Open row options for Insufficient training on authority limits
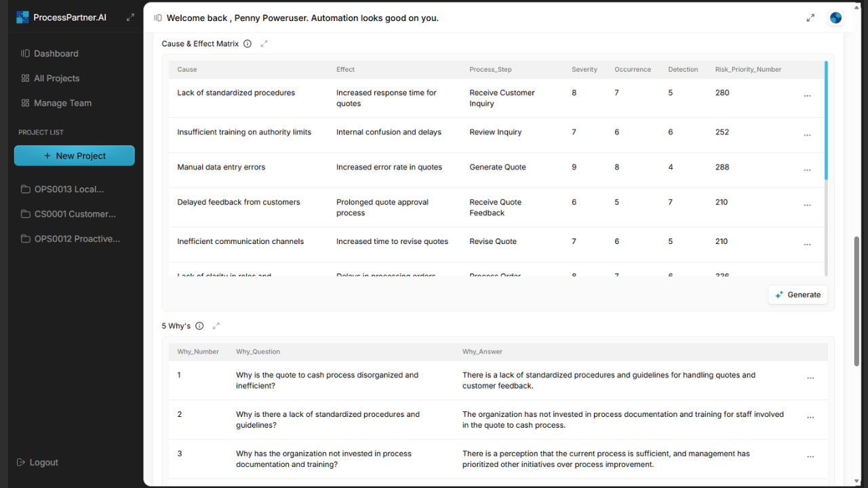The image size is (868, 488). click(x=807, y=136)
